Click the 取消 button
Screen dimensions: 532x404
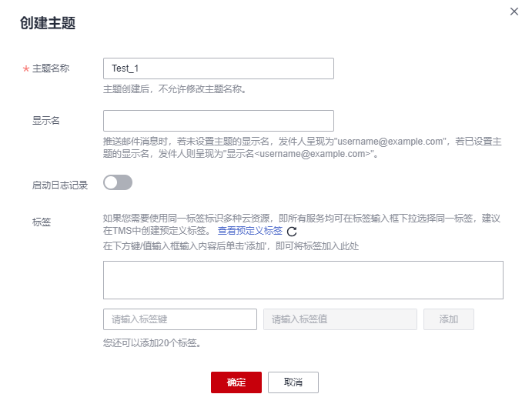tap(293, 382)
